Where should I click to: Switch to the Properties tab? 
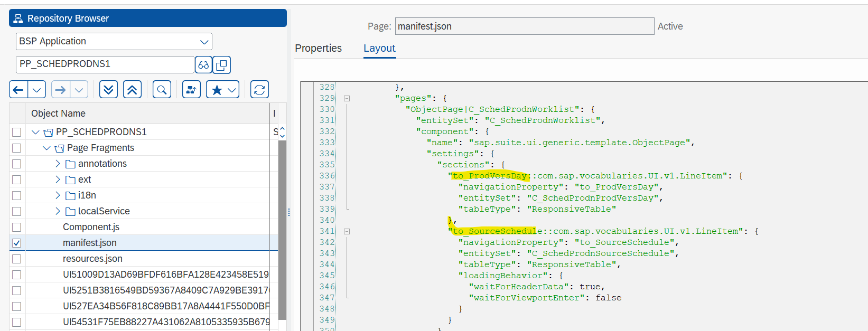tap(318, 48)
